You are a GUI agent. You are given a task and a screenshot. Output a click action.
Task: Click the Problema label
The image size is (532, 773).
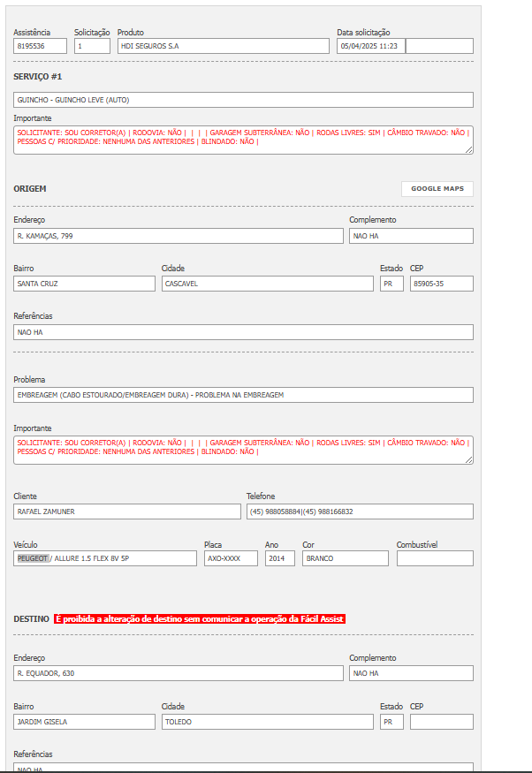point(29,380)
